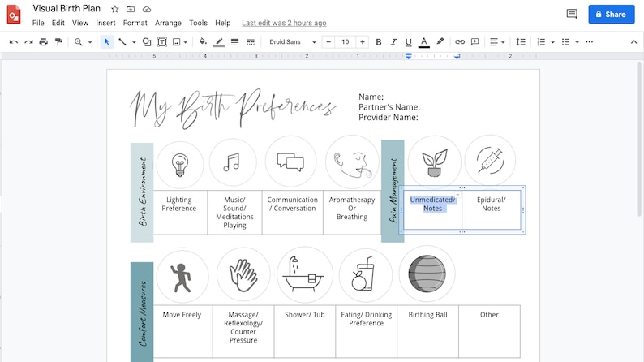Toggle Bold formatting
644x362 pixels.
pyautogui.click(x=379, y=42)
